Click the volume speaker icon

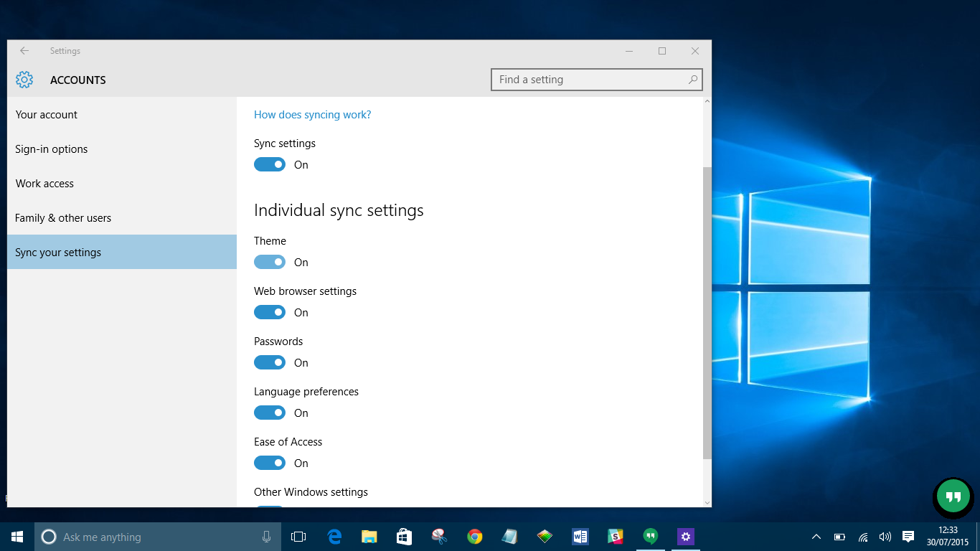[885, 537]
